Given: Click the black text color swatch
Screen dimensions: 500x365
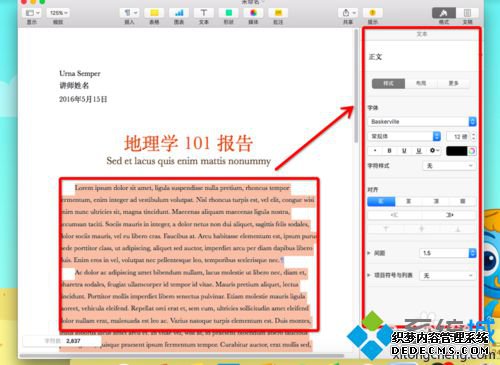Looking at the screenshot, I should [456, 151].
